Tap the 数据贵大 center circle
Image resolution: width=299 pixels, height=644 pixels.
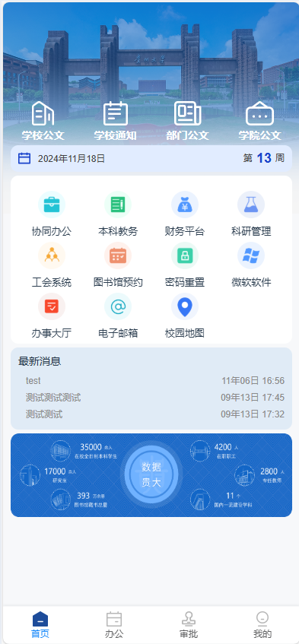151,474
